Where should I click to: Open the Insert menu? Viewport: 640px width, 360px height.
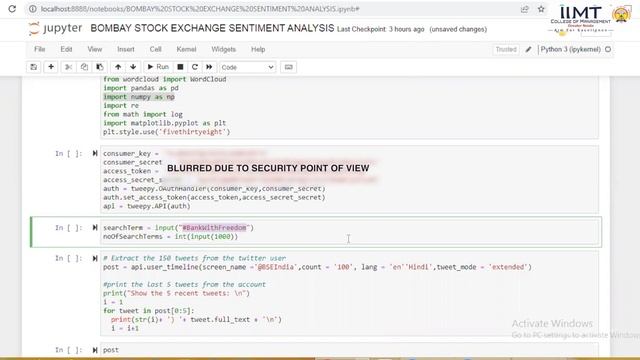126,49
